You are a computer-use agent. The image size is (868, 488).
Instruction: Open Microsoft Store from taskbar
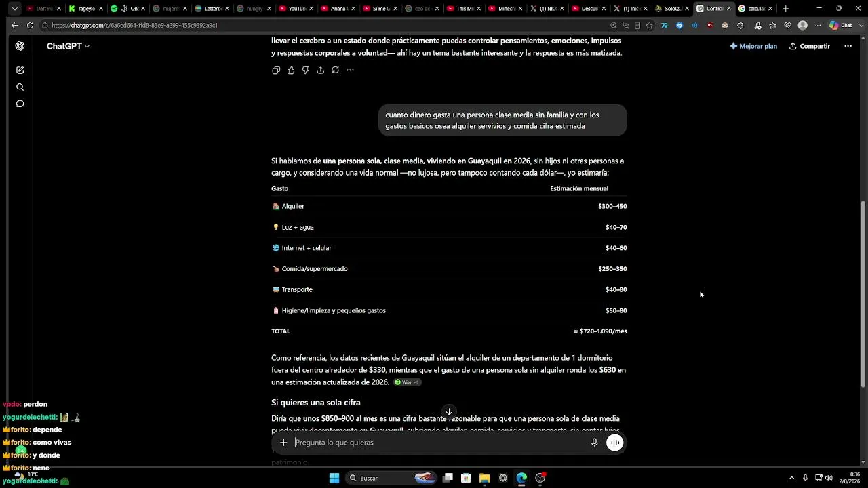pos(466,478)
